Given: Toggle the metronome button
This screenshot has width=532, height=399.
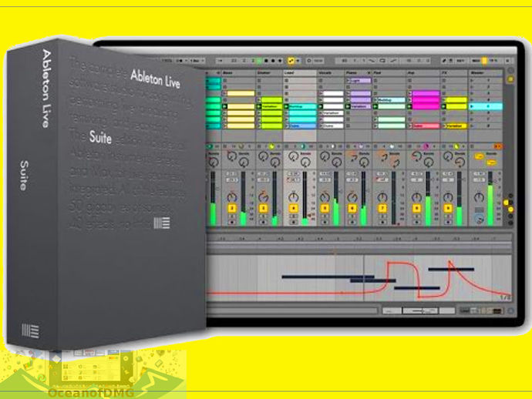Looking at the screenshot, I should (181, 61).
